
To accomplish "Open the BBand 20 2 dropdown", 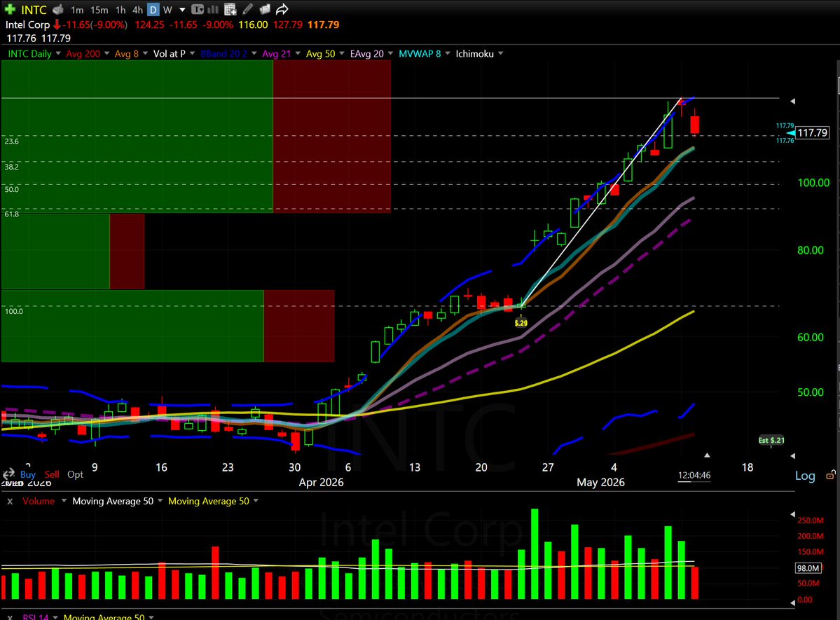I will pos(254,53).
